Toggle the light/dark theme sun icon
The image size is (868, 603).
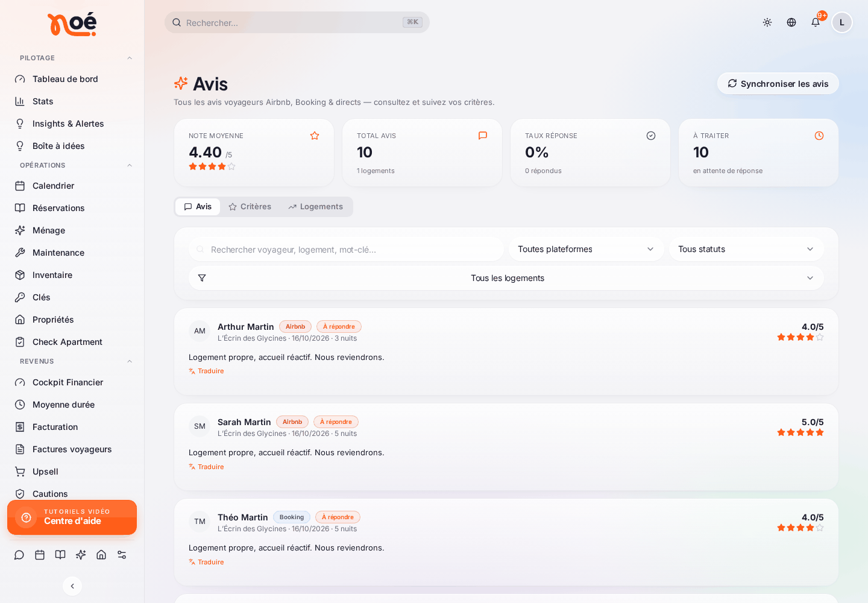pyautogui.click(x=767, y=22)
